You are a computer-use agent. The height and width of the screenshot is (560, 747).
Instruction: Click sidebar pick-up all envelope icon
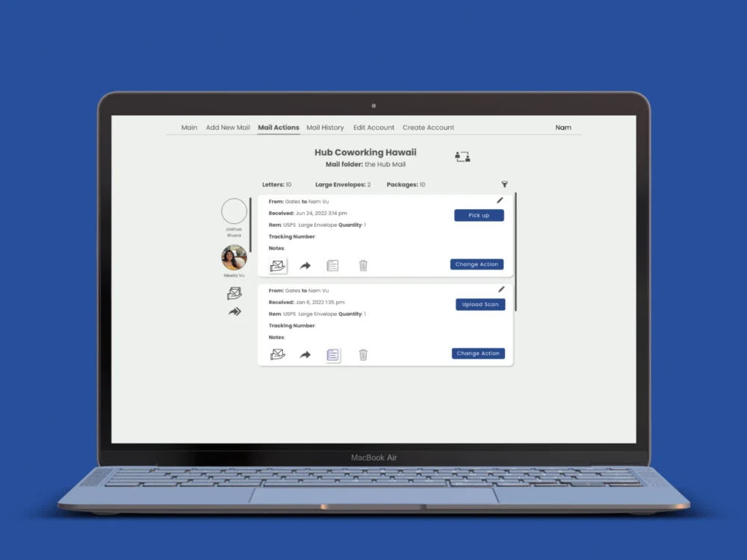pyautogui.click(x=234, y=293)
